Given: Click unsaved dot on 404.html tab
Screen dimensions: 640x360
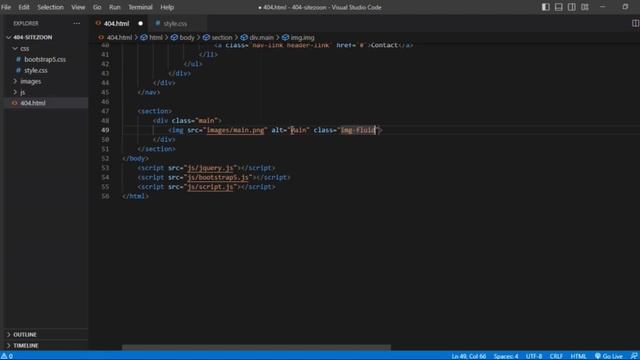Looking at the screenshot, I should coord(140,24).
